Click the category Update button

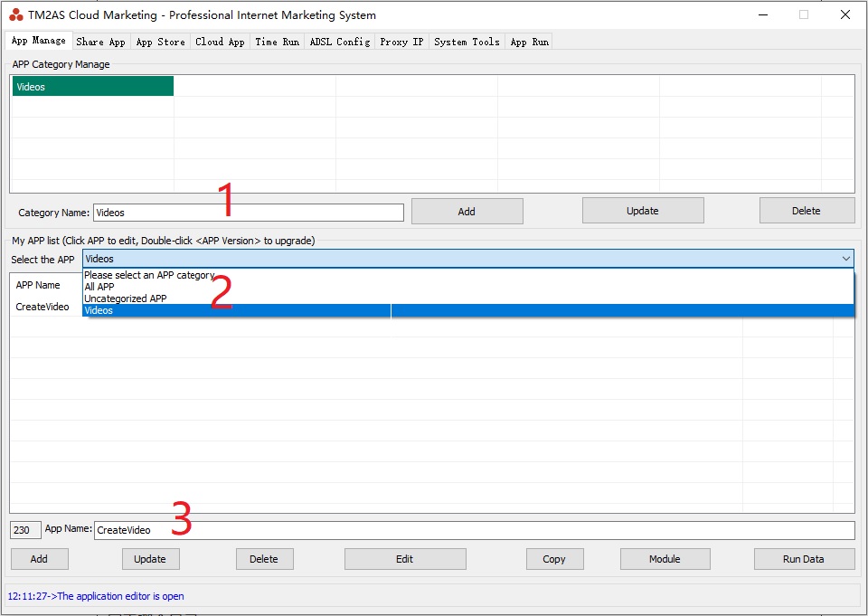pyautogui.click(x=642, y=211)
